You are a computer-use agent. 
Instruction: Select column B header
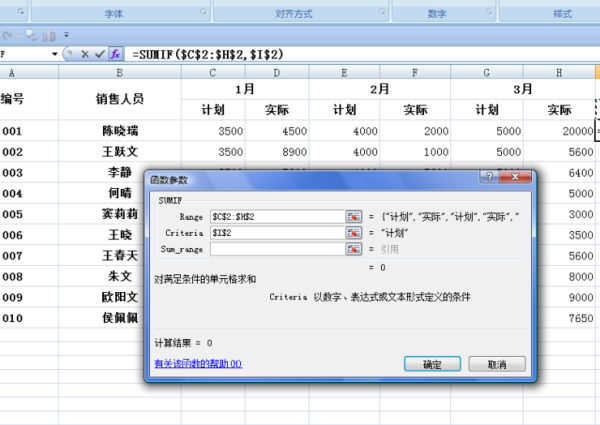coord(119,72)
